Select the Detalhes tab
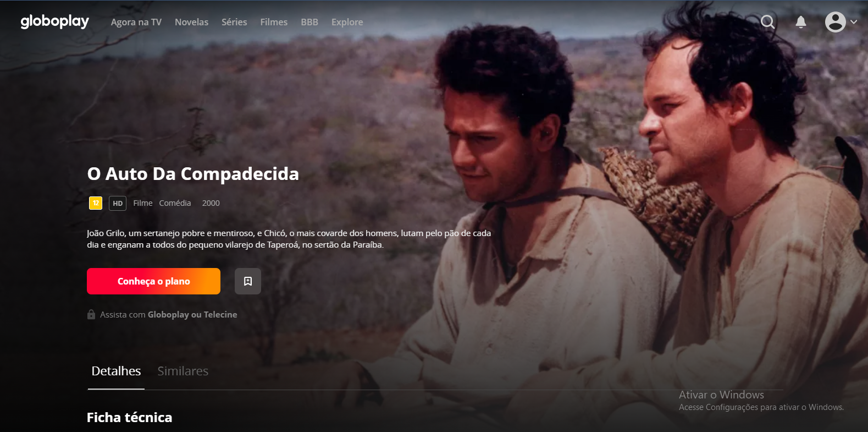Image resolution: width=868 pixels, height=432 pixels. tap(116, 371)
